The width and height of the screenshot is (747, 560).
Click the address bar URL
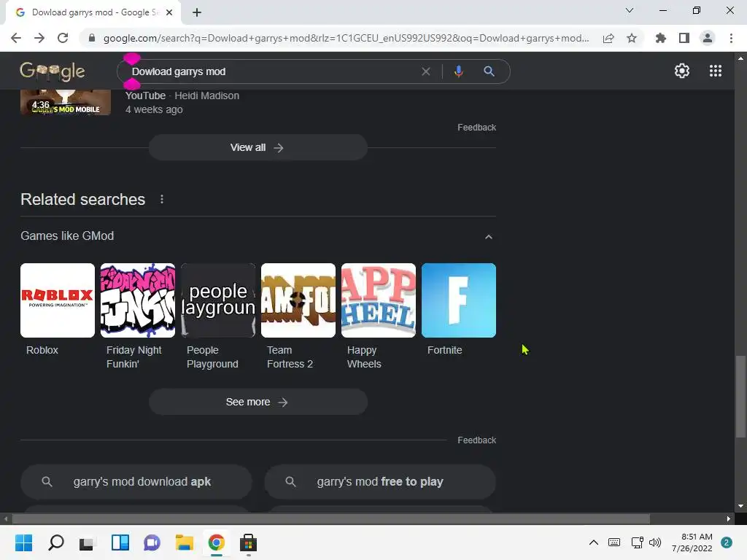(346, 38)
